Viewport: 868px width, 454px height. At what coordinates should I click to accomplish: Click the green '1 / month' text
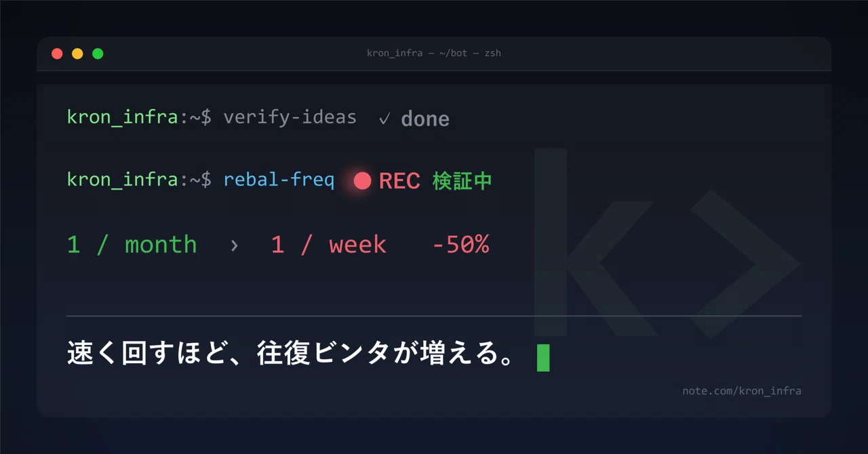click(x=132, y=245)
